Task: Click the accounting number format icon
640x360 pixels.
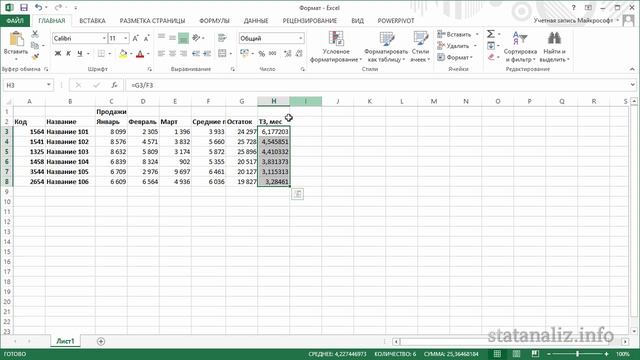Action: (244, 53)
